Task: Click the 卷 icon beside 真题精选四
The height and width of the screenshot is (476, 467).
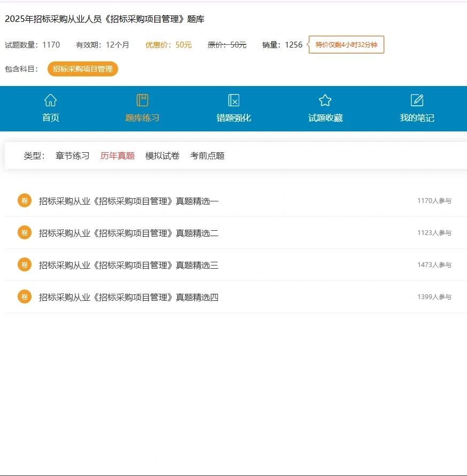Action: pyautogui.click(x=24, y=296)
